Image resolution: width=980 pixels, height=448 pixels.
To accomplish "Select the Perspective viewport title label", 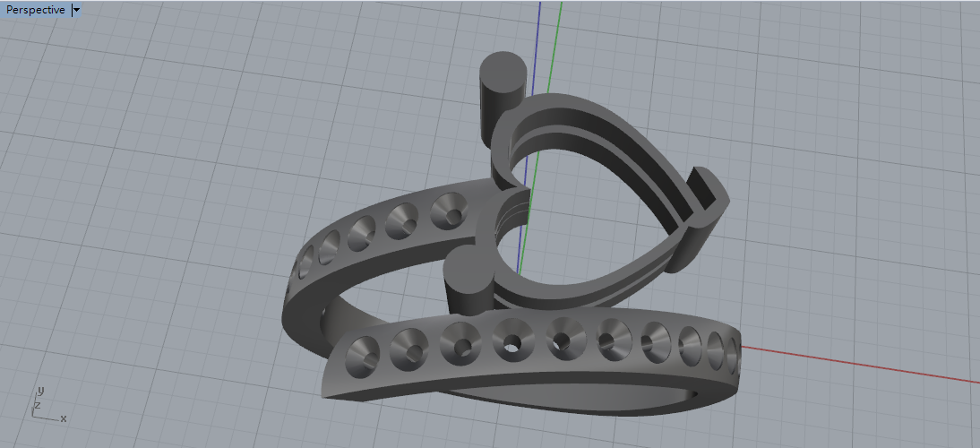I will click(36, 10).
